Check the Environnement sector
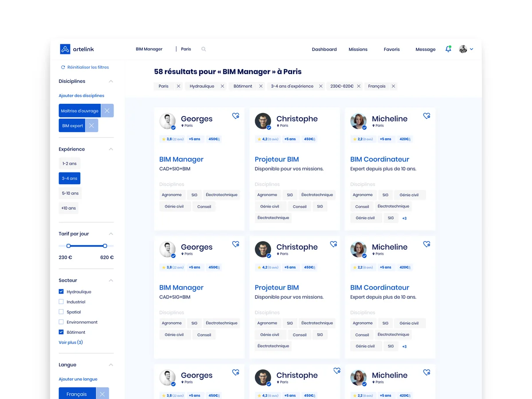Viewport: 532px width, 399px height. click(x=61, y=322)
